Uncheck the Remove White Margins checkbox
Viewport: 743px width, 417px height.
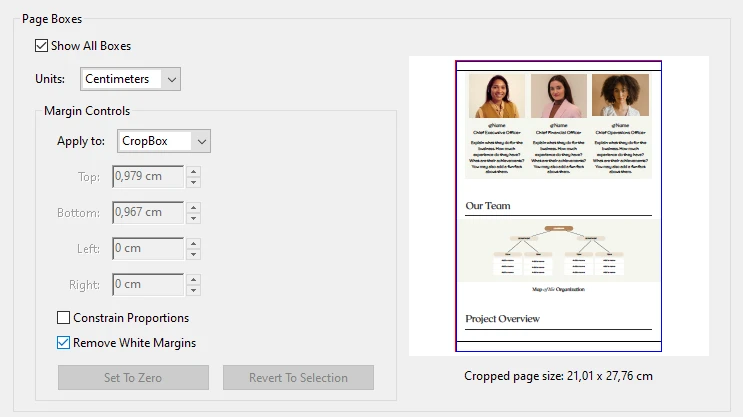click(63, 343)
